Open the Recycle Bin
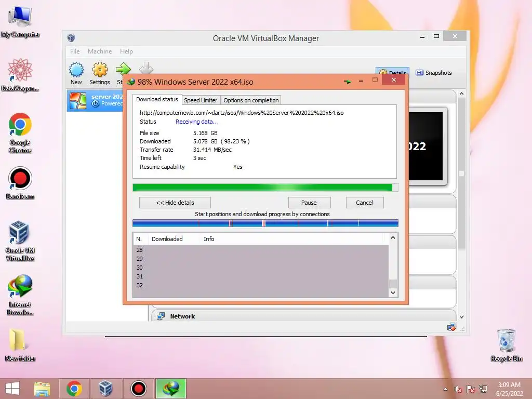Image resolution: width=532 pixels, height=399 pixels. [506, 345]
